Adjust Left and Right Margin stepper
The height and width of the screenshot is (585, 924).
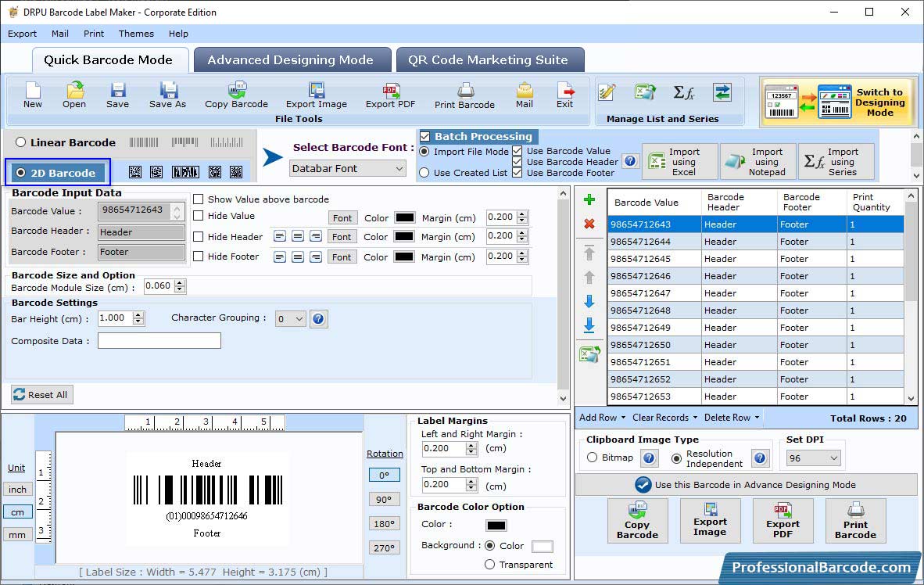[x=471, y=449]
